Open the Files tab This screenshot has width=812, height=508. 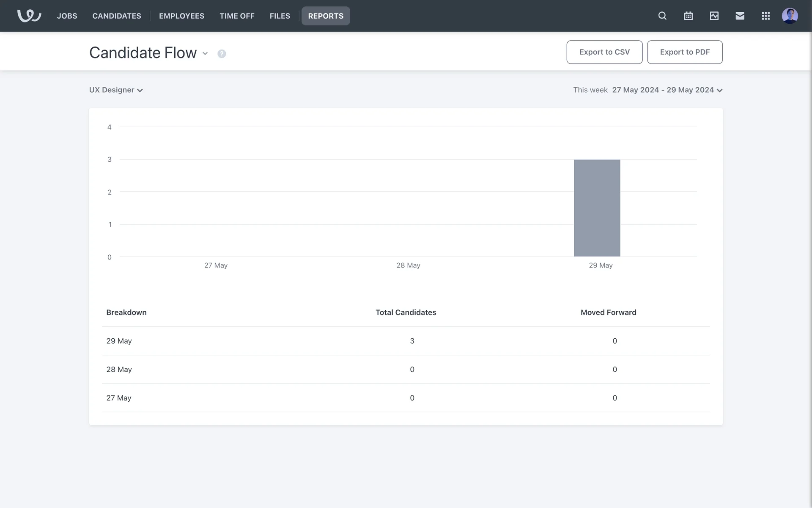280,16
